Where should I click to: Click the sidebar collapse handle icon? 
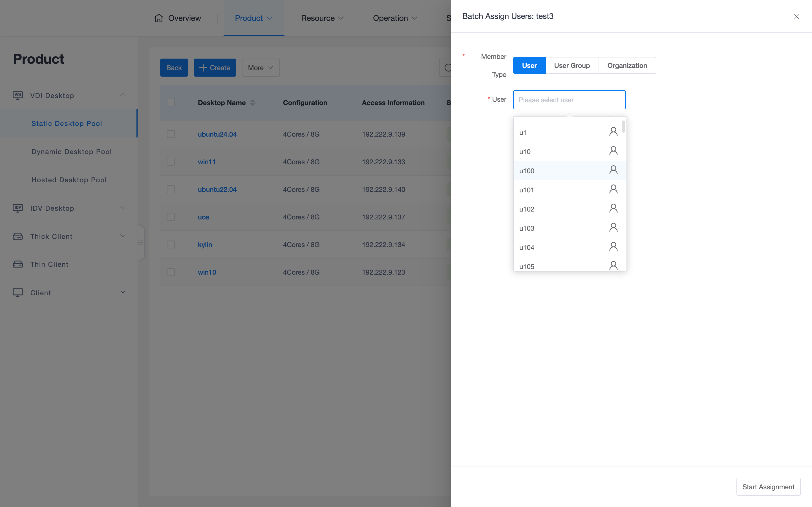[x=141, y=243]
